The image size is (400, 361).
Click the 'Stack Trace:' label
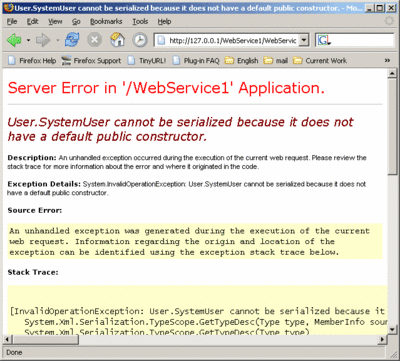(33, 272)
